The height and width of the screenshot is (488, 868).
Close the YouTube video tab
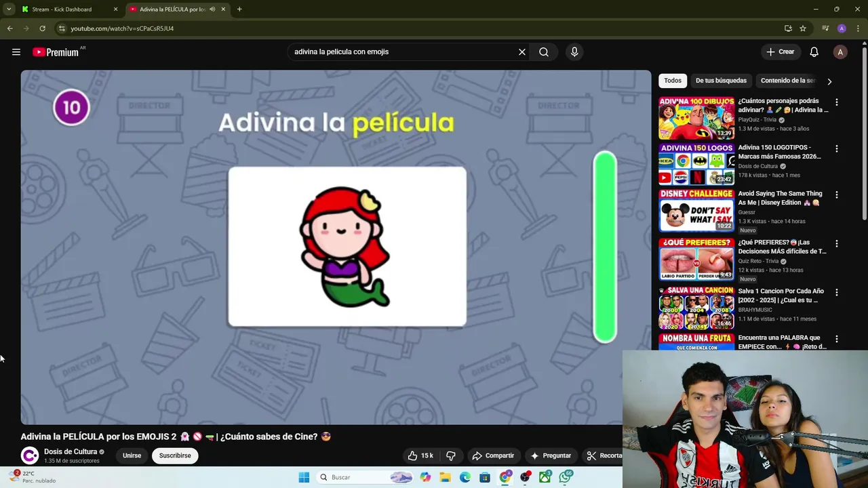coord(223,9)
